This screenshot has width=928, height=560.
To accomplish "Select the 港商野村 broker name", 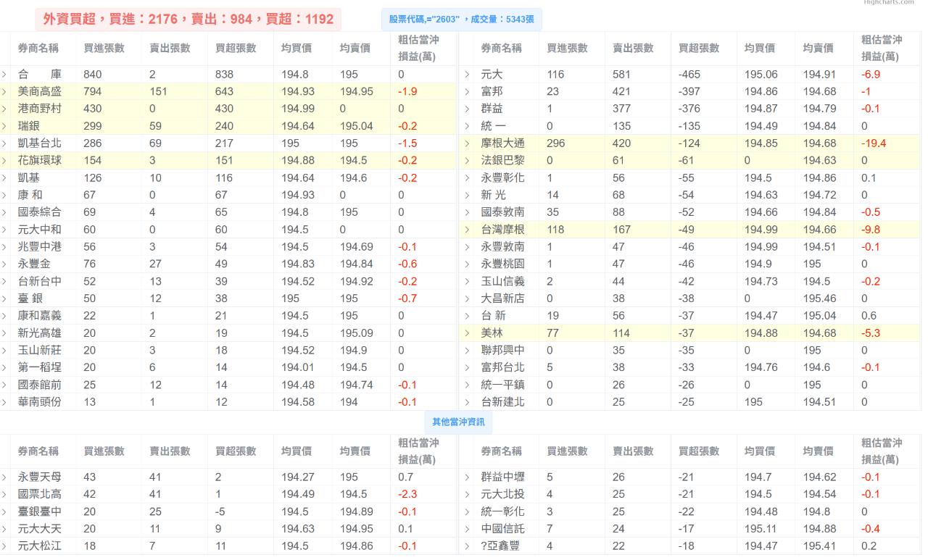I will click(39, 109).
